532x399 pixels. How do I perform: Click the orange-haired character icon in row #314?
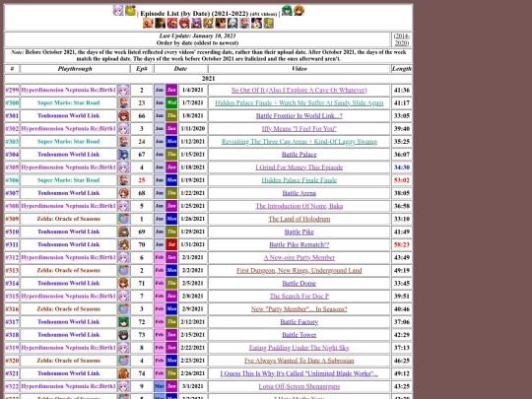[x=123, y=284]
